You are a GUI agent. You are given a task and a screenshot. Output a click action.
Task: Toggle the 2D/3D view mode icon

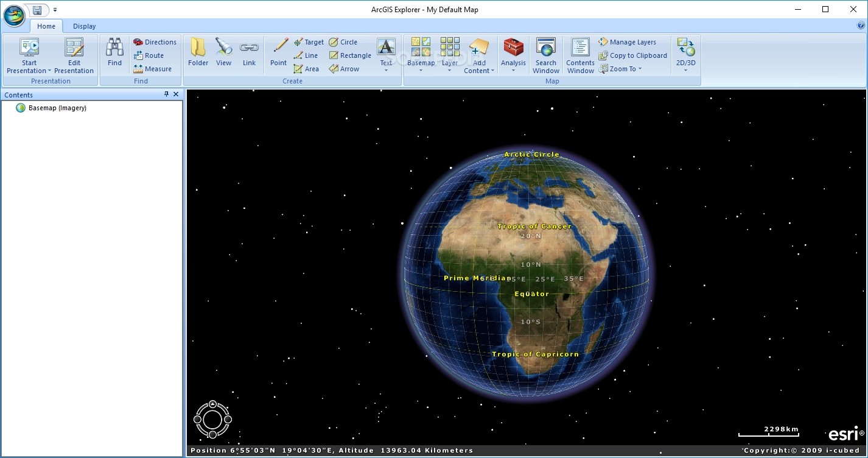click(686, 48)
